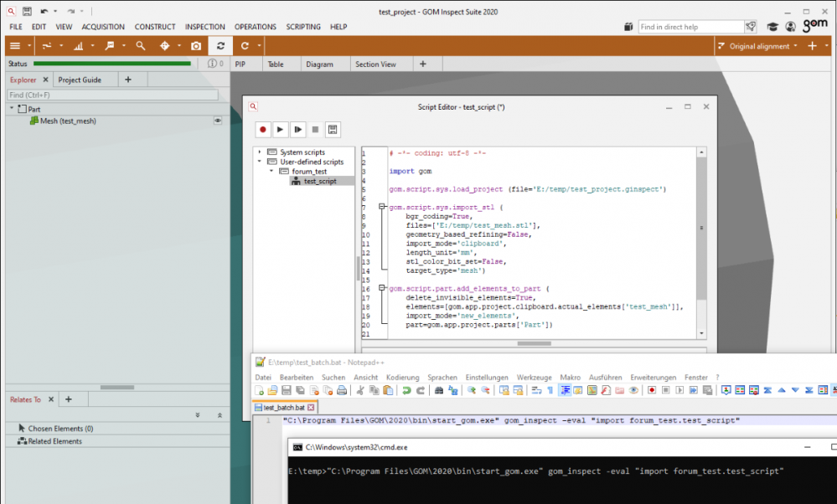Click the Section View tab button
The width and height of the screenshot is (837, 504).
pos(375,64)
